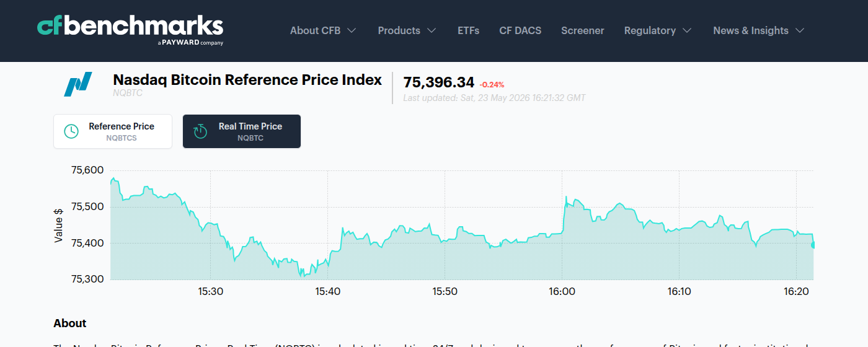Image resolution: width=868 pixels, height=347 pixels.
Task: Click the 16:20 time axis label
Action: (796, 291)
